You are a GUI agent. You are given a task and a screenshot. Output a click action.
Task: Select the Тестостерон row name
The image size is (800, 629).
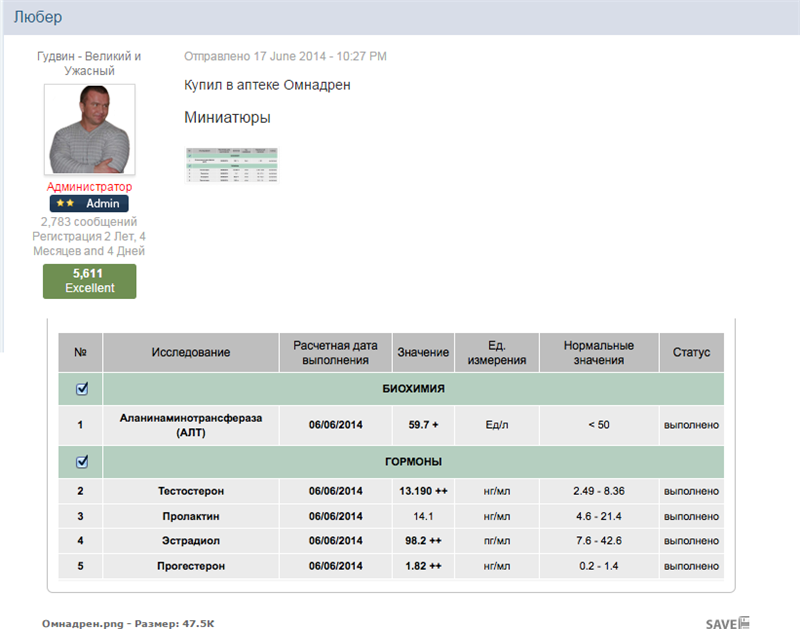190,491
